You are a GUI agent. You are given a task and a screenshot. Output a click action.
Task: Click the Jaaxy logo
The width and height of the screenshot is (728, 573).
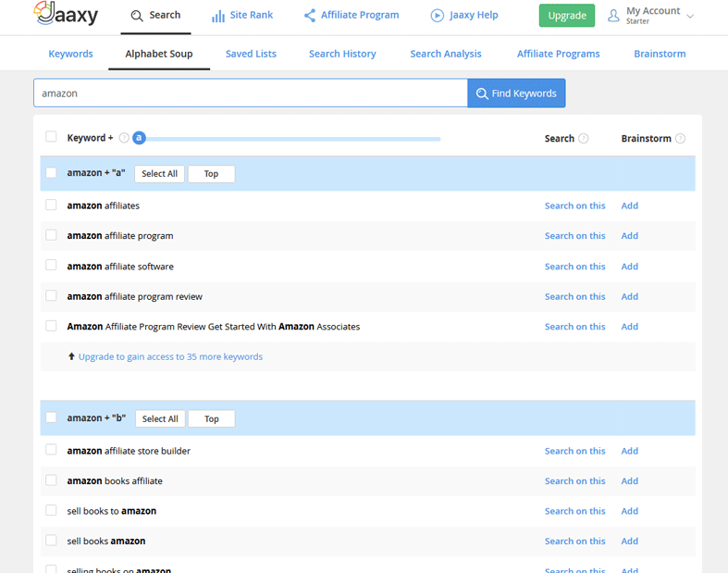pos(65,15)
